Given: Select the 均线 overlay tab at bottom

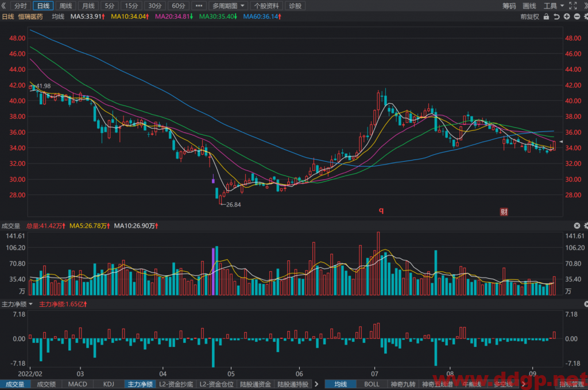Looking at the screenshot, I should [x=341, y=384].
